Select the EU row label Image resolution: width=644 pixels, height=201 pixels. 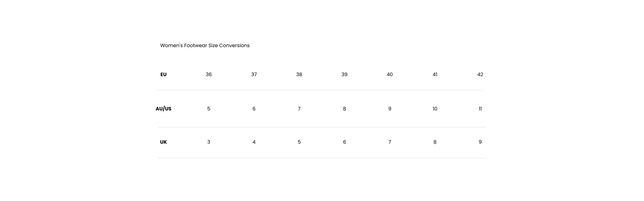[x=163, y=75]
